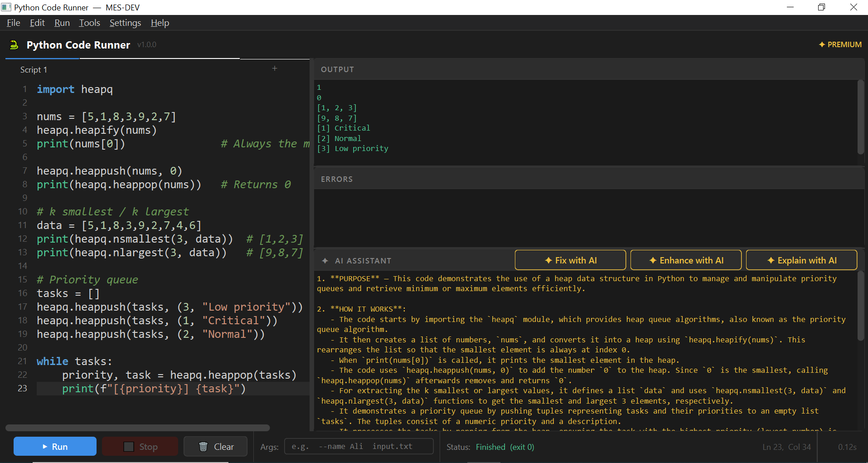Click the '[1] Critical' output line
Image resolution: width=868 pixels, height=463 pixels.
[344, 128]
